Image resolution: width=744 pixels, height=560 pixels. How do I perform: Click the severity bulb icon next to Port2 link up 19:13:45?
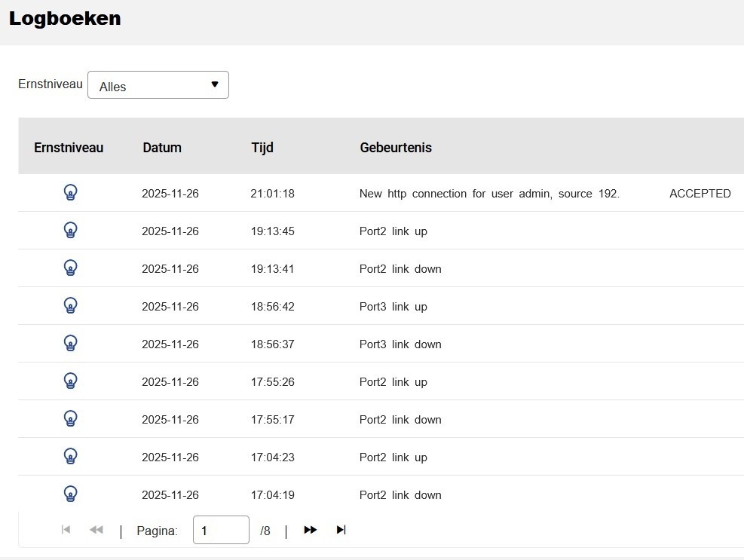click(x=70, y=230)
